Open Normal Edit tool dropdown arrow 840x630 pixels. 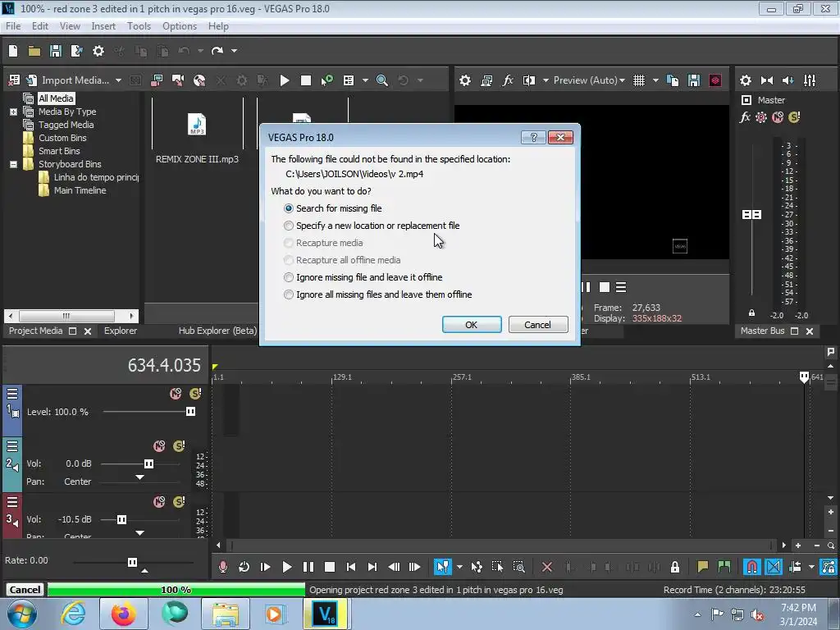(x=459, y=567)
